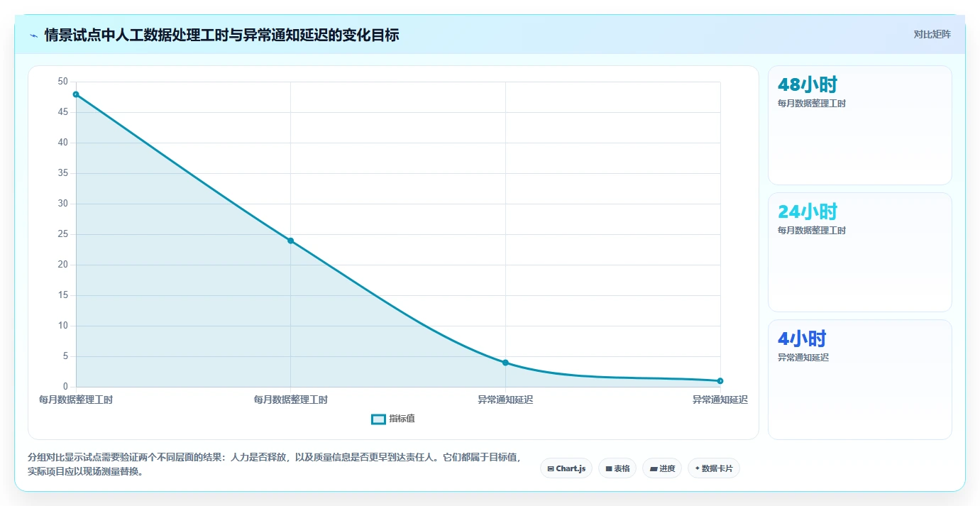Open the 48小时 metric card
Screen dimensions: 980x506
[859, 126]
